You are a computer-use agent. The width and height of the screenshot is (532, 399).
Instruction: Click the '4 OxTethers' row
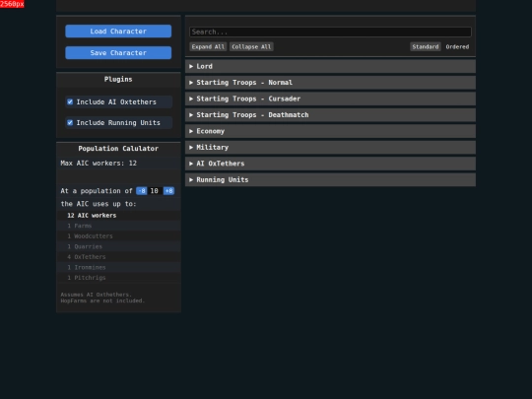(x=118, y=257)
